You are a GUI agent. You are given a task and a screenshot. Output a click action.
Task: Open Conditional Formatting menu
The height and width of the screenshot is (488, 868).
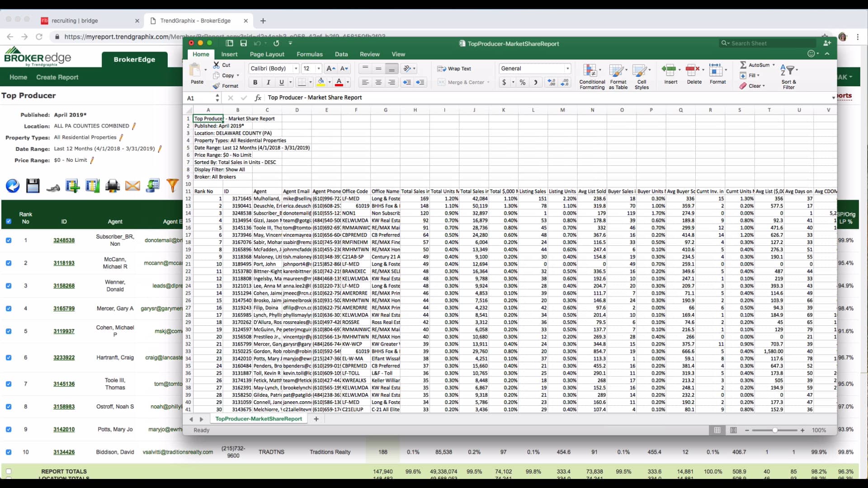pos(592,76)
